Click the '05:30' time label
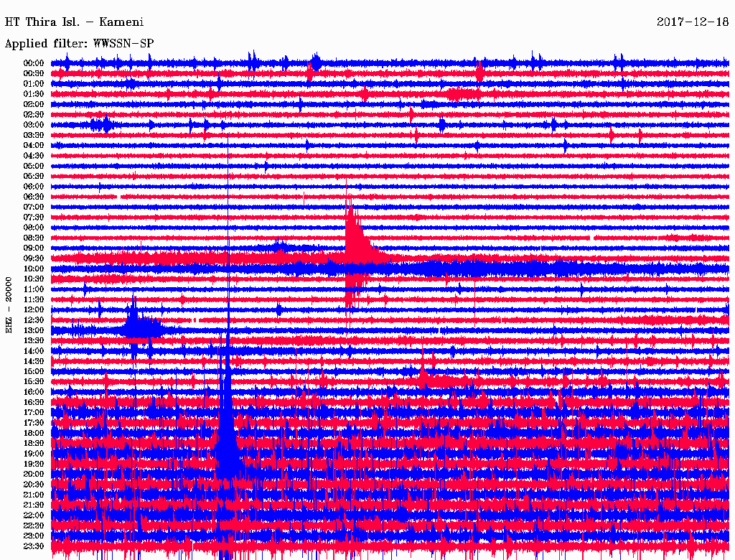This screenshot has height=560, width=735. pyautogui.click(x=34, y=177)
